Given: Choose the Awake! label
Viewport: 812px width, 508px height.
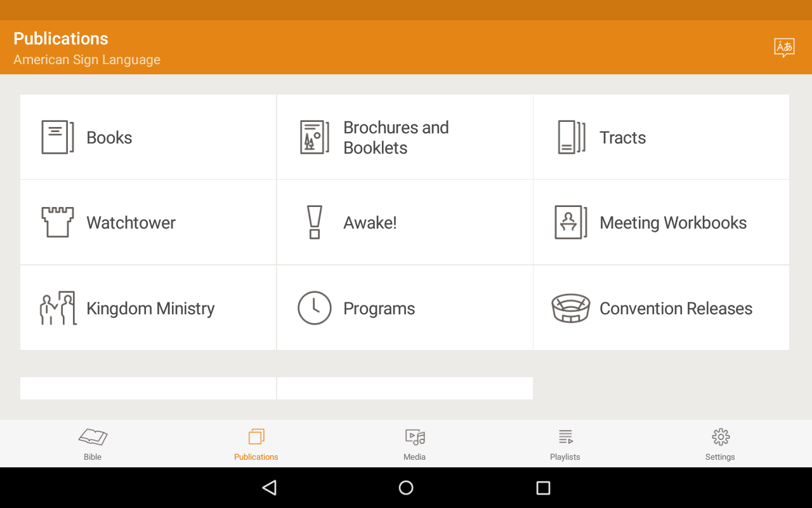Looking at the screenshot, I should (370, 223).
